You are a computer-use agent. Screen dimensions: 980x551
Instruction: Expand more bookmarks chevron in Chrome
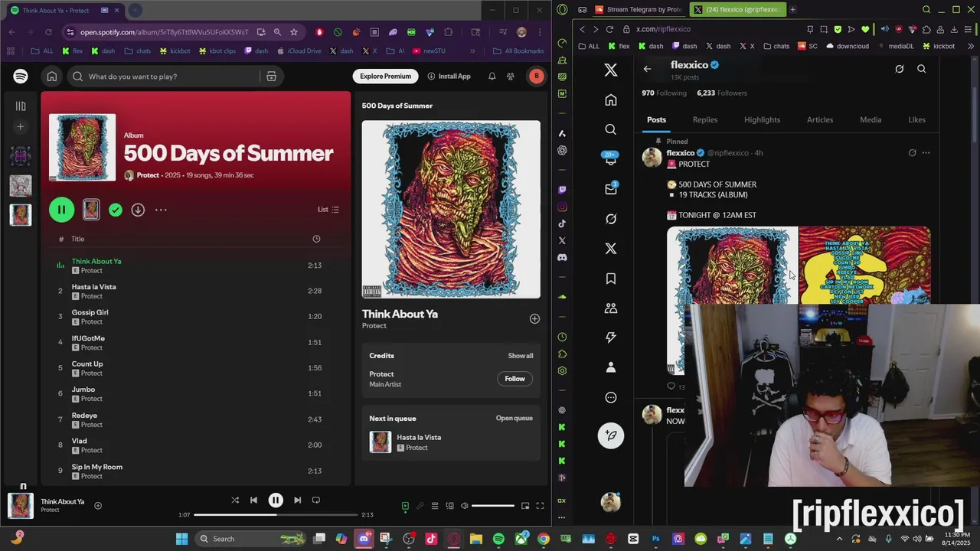point(472,51)
